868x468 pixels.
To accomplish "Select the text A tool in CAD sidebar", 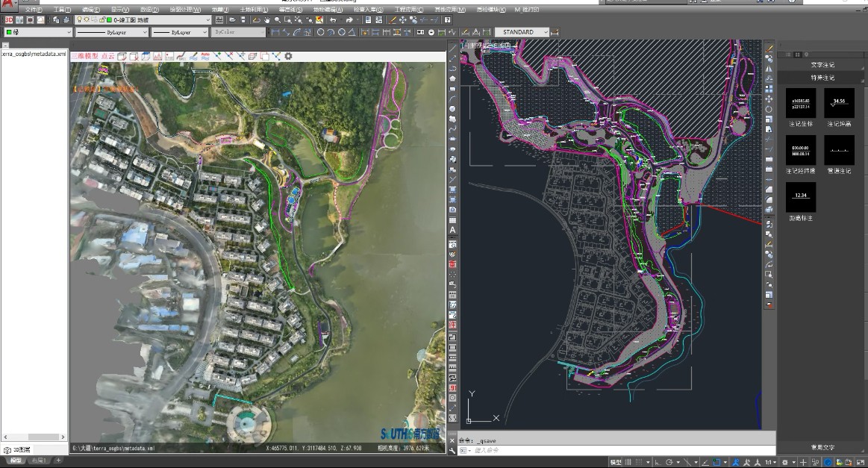I will (x=452, y=230).
